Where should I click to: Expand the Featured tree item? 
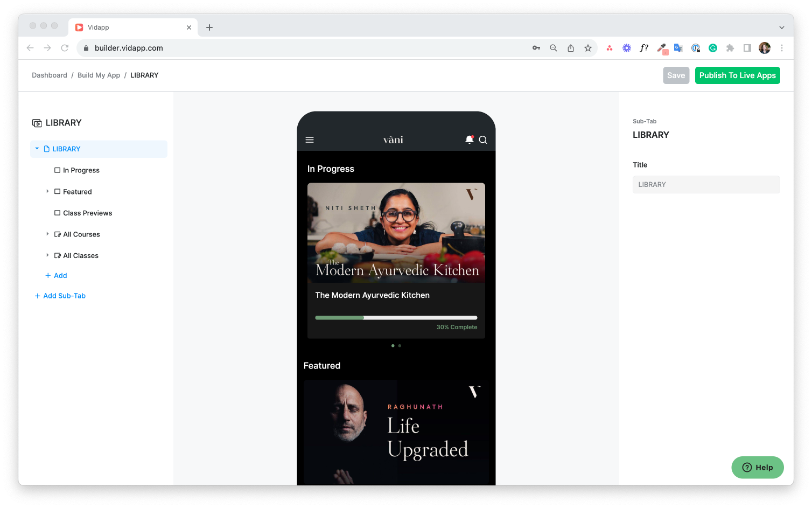click(x=47, y=191)
